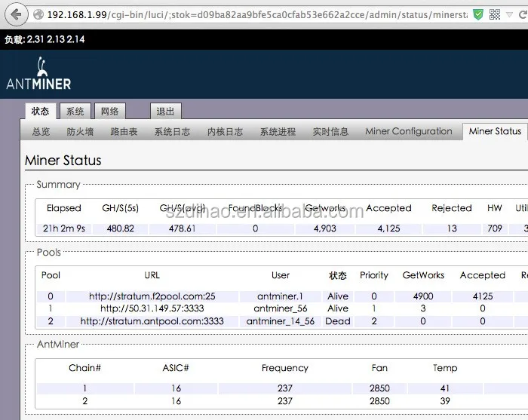The image size is (528, 420).
Task: Click the Rejected value 13
Action: coord(452,228)
